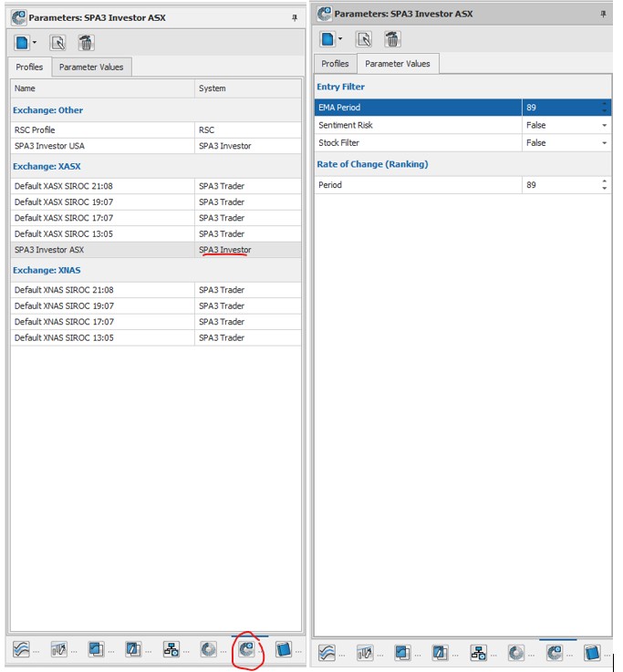Select the Sentiment Risk parameter label
Image resolution: width=623 pixels, height=672 pixels.
[x=346, y=125]
